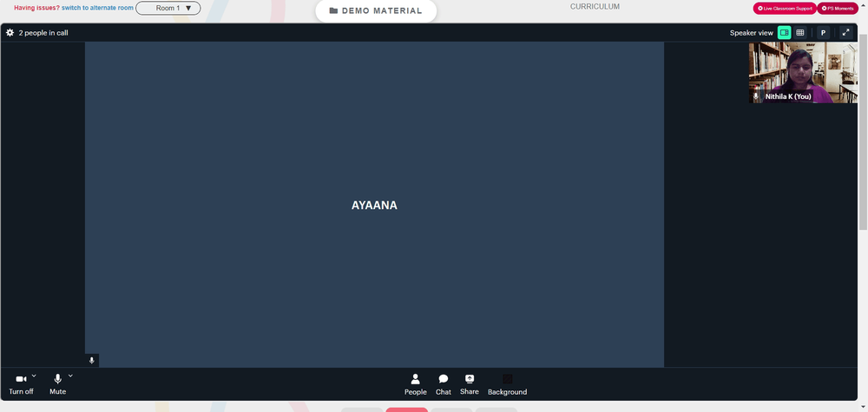Screen dimensions: 868x412
Task: Click the AYAANA participant name
Action: click(x=374, y=206)
